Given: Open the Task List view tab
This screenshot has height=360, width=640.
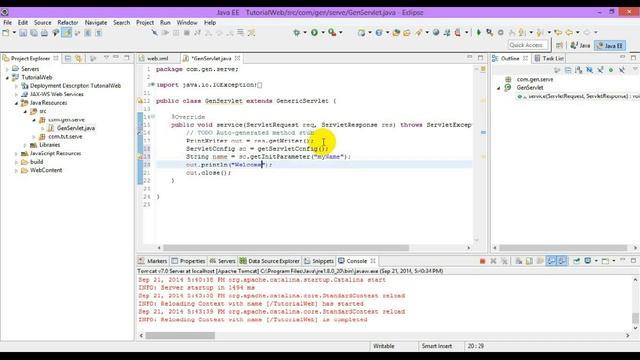Looking at the screenshot, I should [x=549, y=58].
